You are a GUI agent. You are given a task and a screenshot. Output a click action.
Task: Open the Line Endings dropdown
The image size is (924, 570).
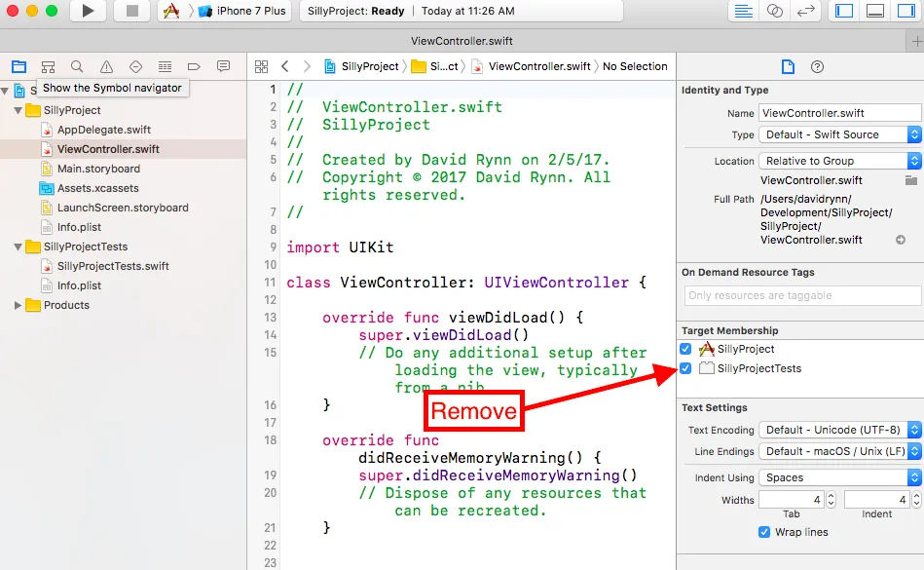[839, 451]
